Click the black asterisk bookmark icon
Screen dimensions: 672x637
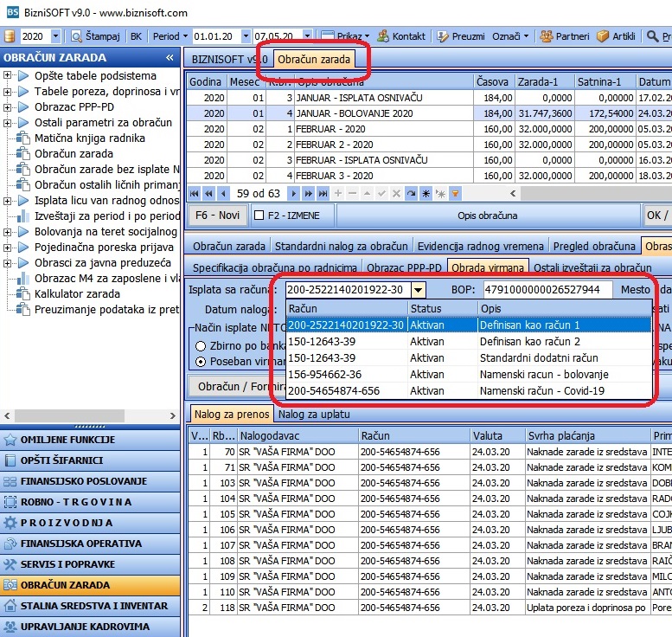click(426, 194)
